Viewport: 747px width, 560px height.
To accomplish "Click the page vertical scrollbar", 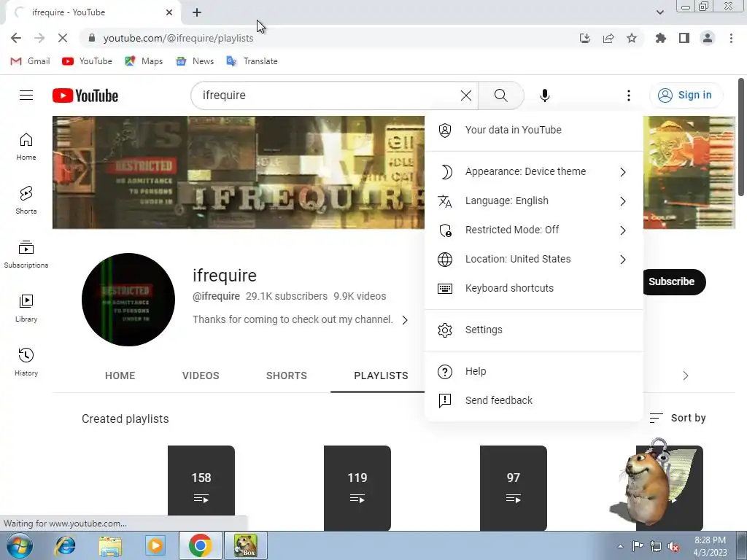I will pyautogui.click(x=741, y=137).
